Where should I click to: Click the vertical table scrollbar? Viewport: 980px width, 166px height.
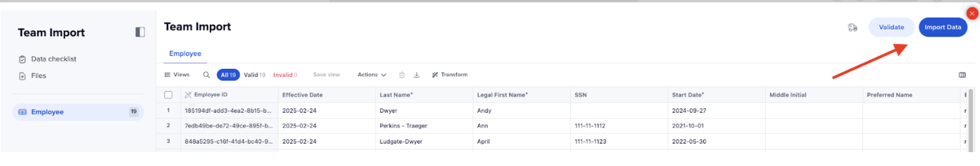tap(970, 120)
